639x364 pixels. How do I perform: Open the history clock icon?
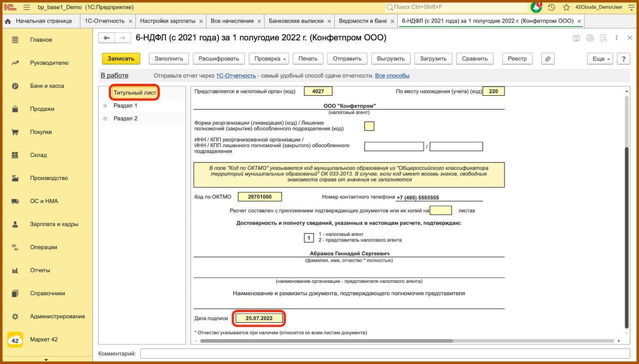[x=551, y=7]
